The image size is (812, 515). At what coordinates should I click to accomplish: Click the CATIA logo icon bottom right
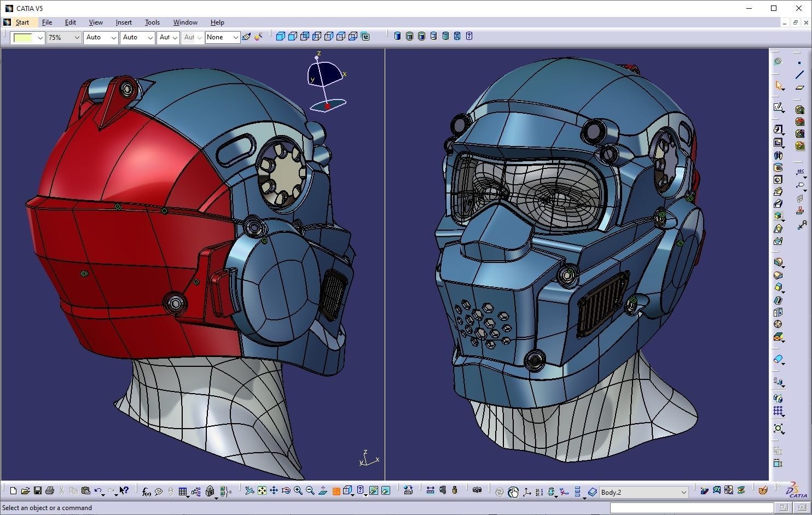coord(797,490)
